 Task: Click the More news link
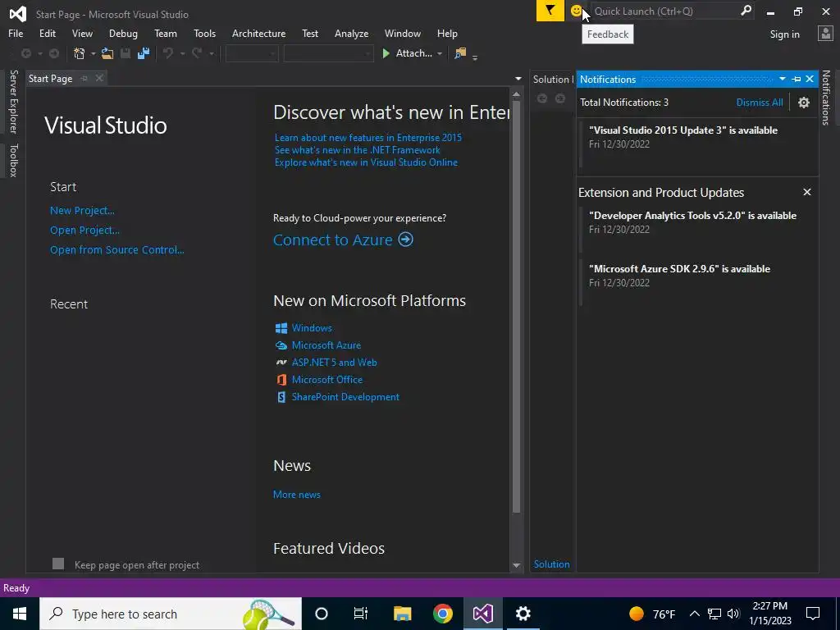coord(297,495)
